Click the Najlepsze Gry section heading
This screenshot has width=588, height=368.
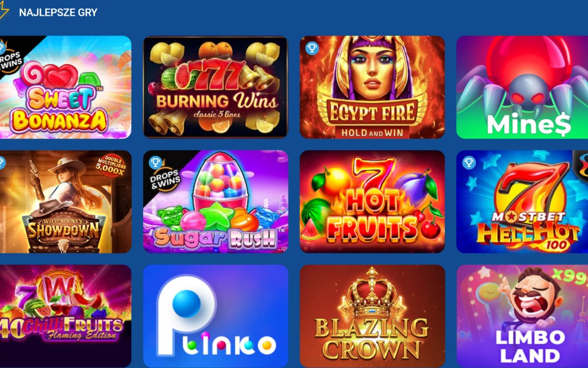[58, 13]
